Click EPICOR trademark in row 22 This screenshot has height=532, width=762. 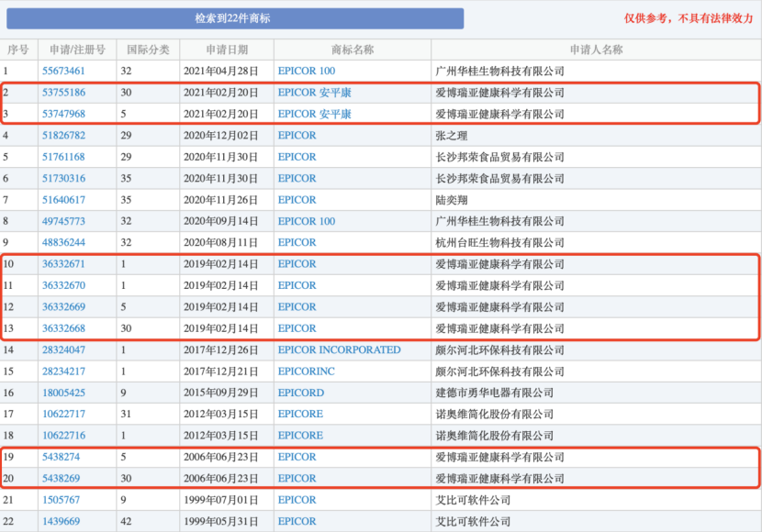click(x=297, y=521)
